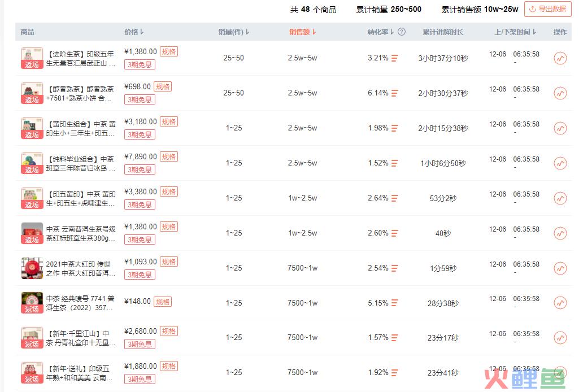Sort the table by 上/下架时间 column

tap(516, 32)
